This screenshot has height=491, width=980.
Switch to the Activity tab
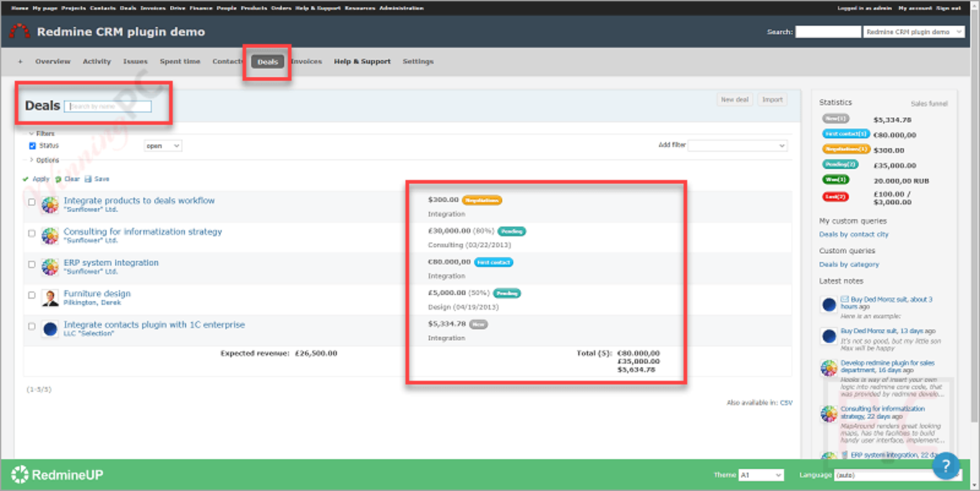click(x=97, y=61)
